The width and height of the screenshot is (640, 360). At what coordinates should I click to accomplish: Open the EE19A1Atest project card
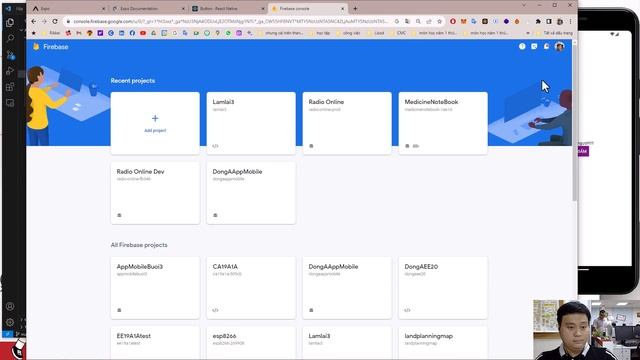click(155, 343)
